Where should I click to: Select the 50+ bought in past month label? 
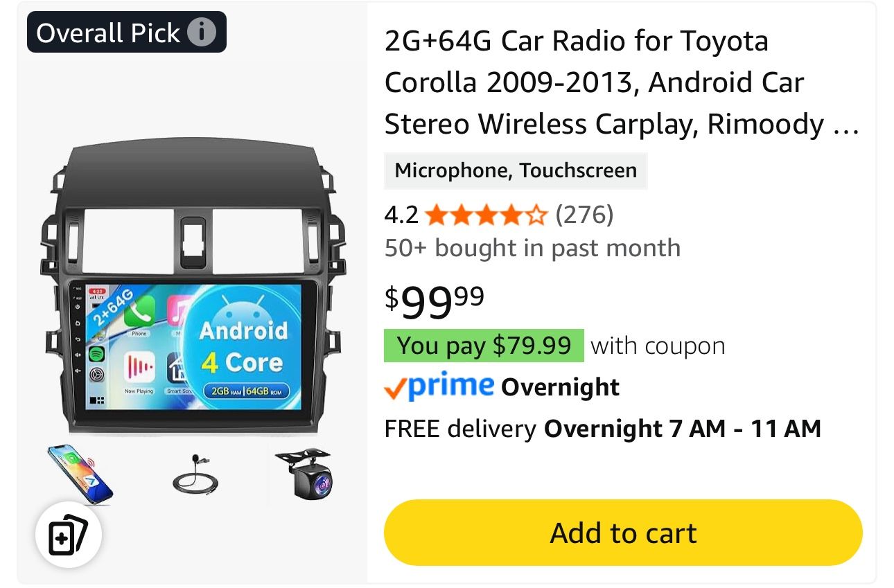click(532, 247)
